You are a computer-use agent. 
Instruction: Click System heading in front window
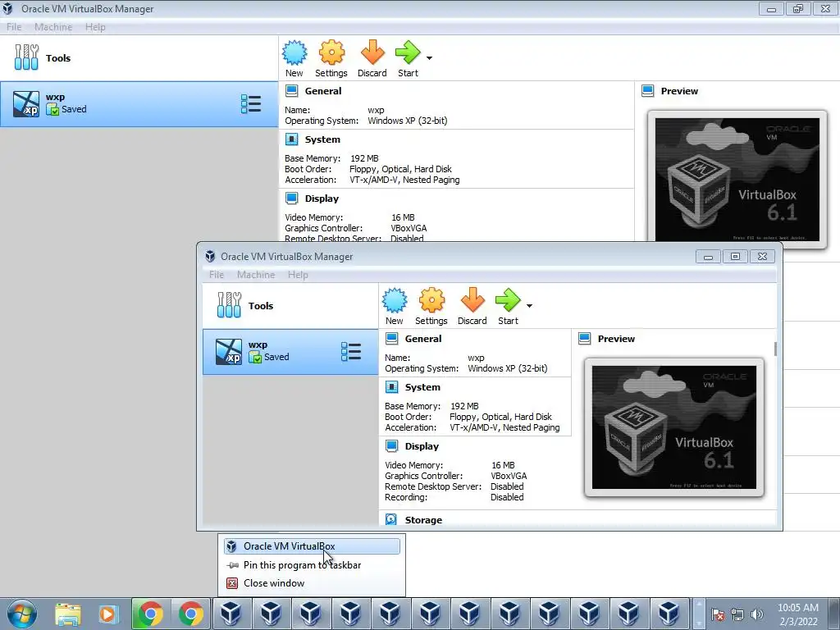pos(422,387)
